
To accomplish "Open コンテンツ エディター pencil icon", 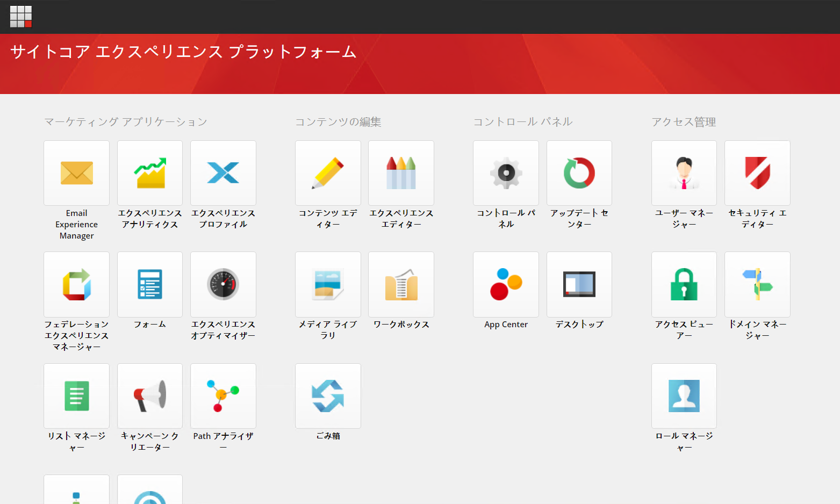I will (328, 173).
